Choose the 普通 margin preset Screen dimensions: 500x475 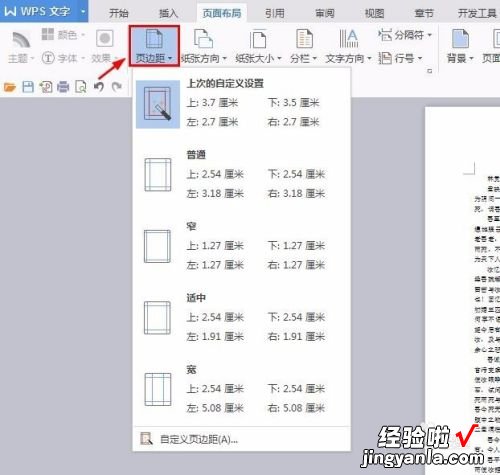pos(241,175)
